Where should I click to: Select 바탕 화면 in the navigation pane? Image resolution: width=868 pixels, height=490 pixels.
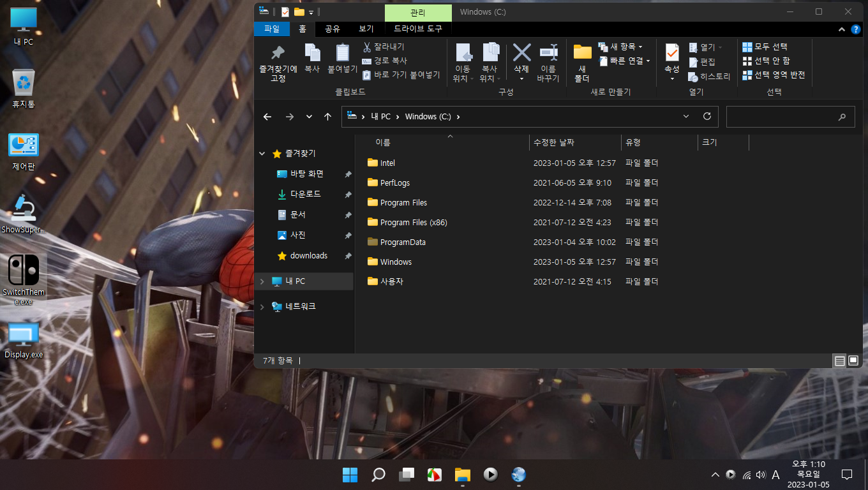(x=306, y=174)
